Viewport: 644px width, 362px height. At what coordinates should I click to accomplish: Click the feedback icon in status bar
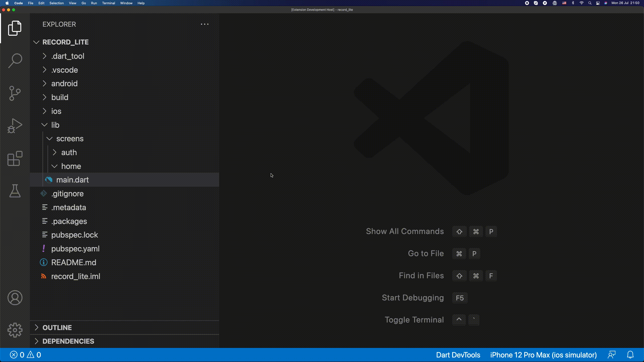click(612, 355)
